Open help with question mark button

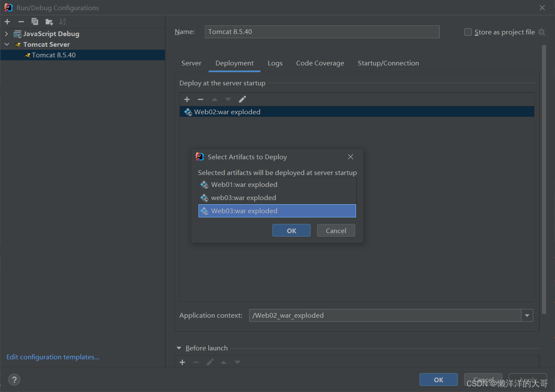click(x=14, y=380)
